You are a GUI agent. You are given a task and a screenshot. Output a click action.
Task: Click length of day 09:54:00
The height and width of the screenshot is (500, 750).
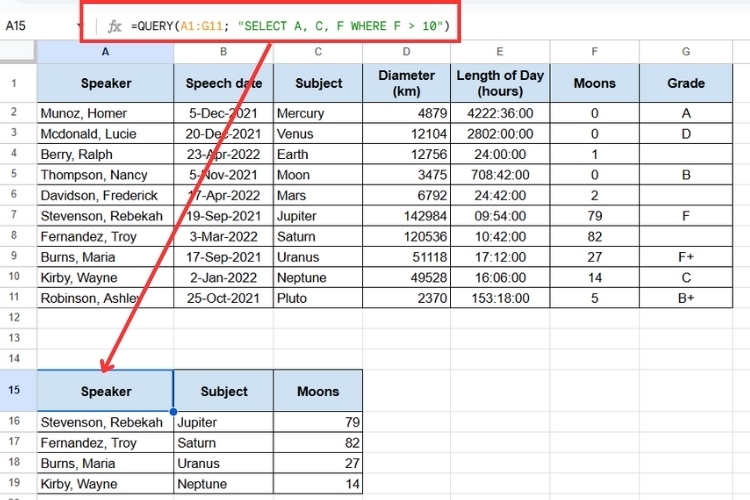(500, 216)
